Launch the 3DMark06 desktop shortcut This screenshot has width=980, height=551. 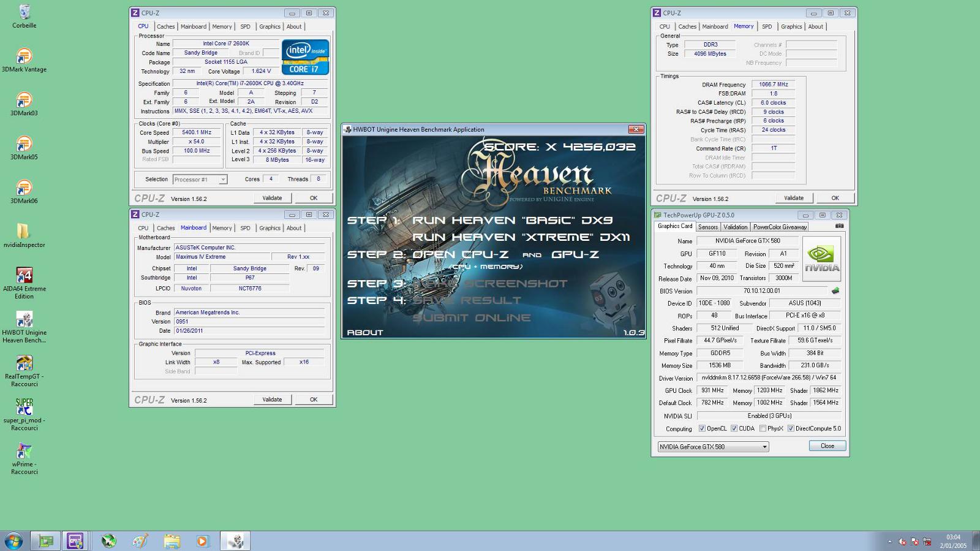coord(24,191)
